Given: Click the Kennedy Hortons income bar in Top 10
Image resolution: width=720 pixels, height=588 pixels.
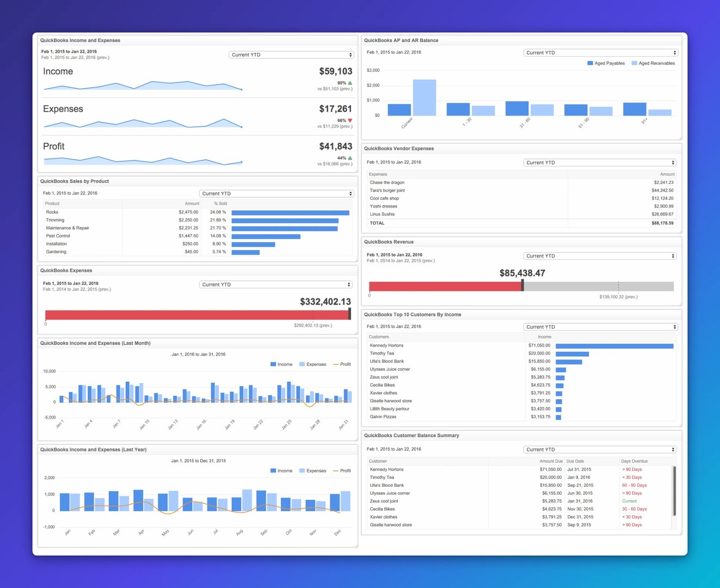Looking at the screenshot, I should pyautogui.click(x=614, y=346).
